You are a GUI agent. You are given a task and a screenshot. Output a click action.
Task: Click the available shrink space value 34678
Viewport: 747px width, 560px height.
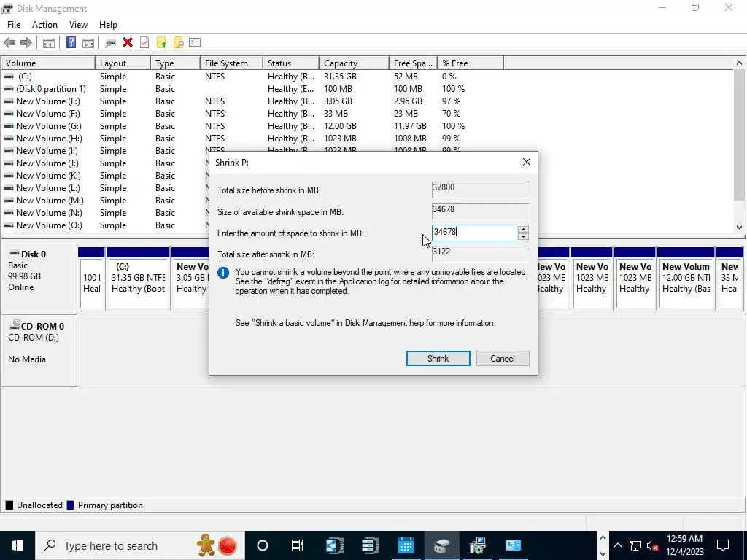(x=480, y=211)
